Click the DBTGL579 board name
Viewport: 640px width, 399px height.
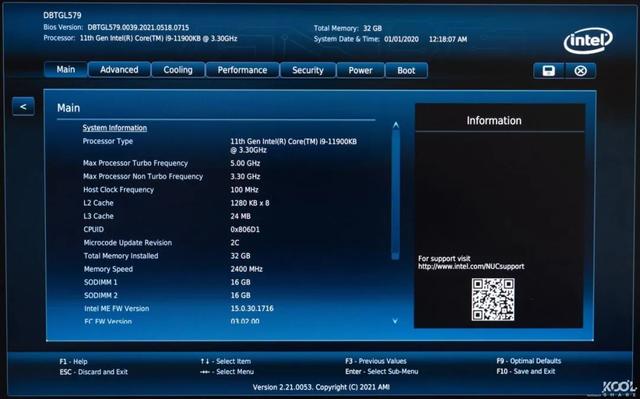click(x=62, y=16)
